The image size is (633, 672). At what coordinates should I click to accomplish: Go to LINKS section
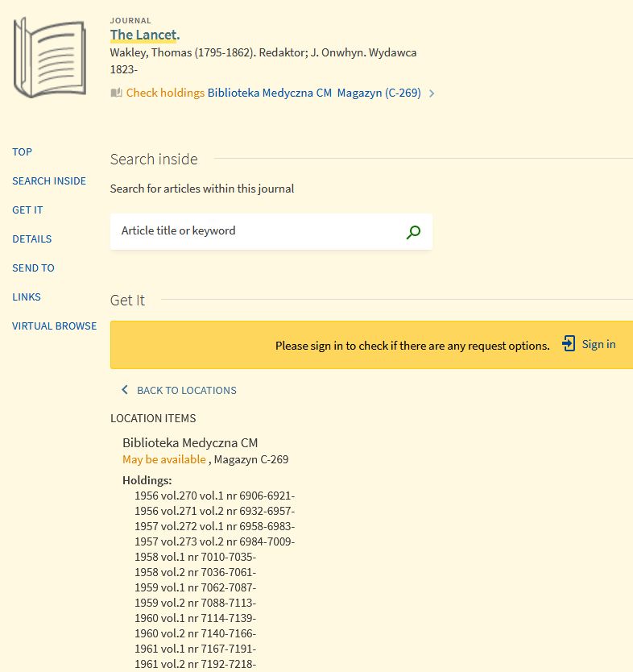[x=27, y=297]
